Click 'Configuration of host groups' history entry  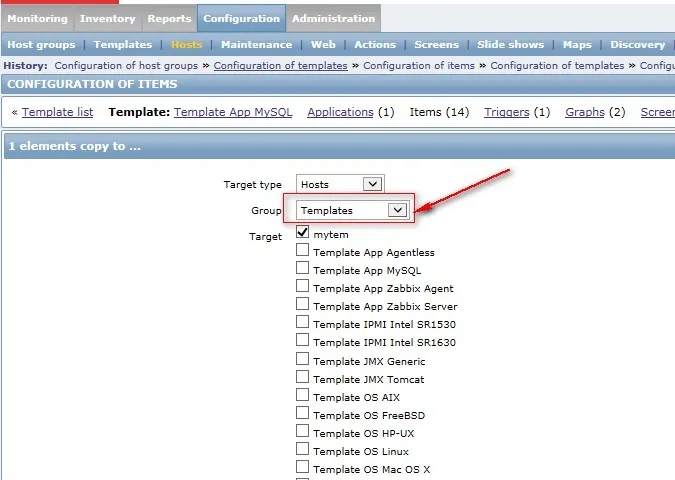tap(126, 65)
